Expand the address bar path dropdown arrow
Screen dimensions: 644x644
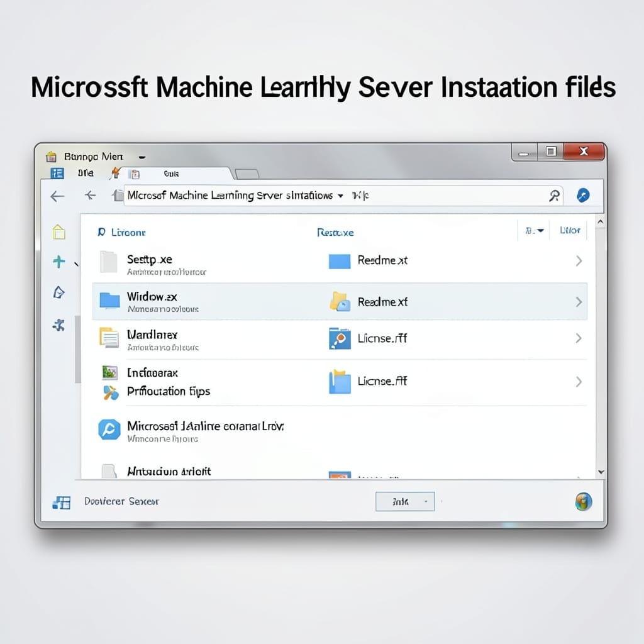340,196
